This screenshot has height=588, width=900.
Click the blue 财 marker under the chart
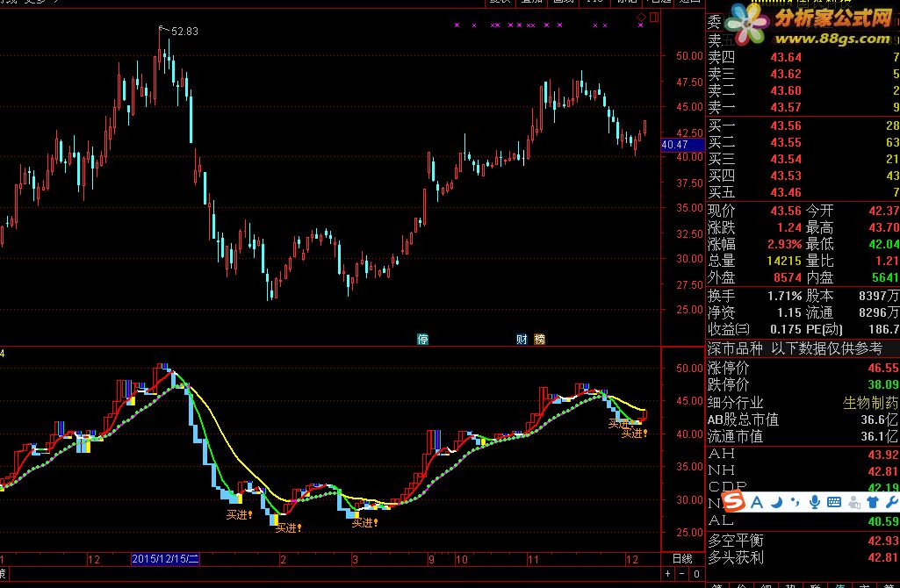tap(522, 339)
